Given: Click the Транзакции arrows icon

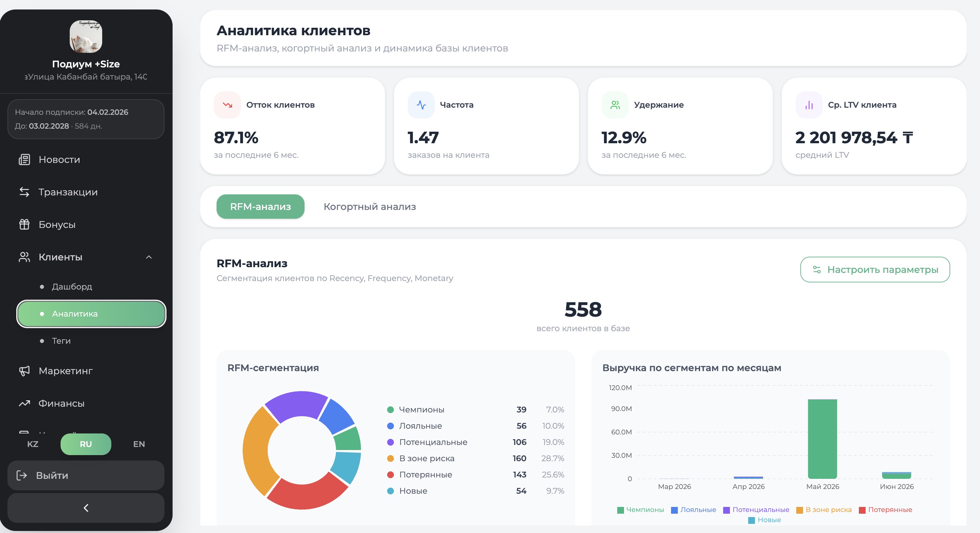Looking at the screenshot, I should [24, 192].
